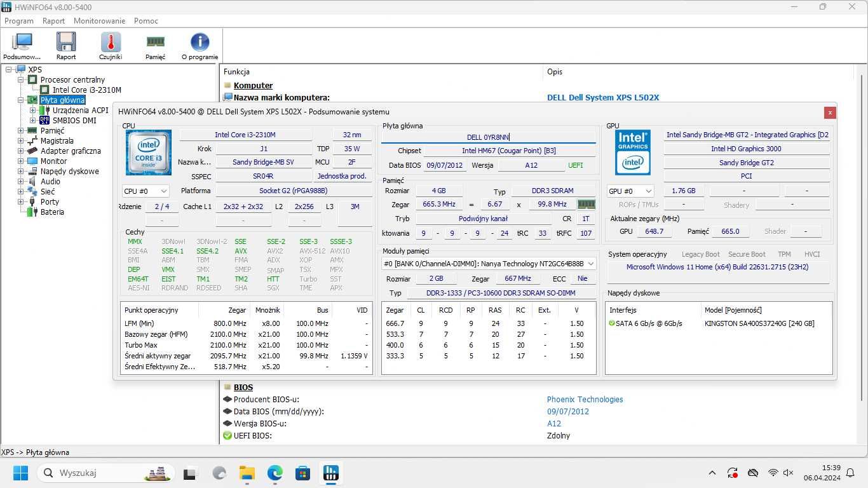Click the Intel Core i3 inside logo
Image resolution: width=868 pixels, height=488 pixels.
coord(148,152)
